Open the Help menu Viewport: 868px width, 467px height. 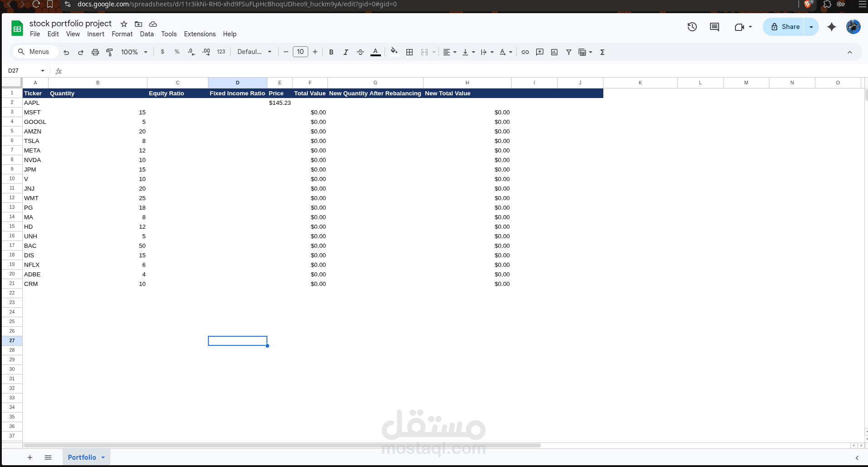click(230, 34)
